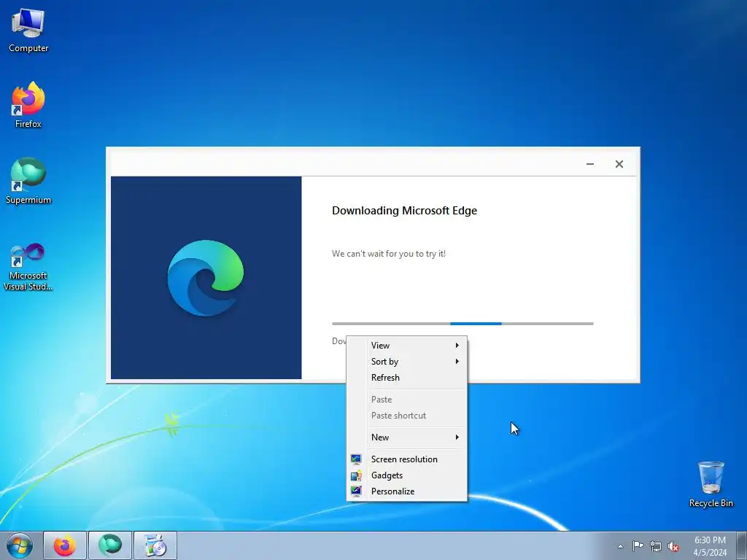This screenshot has width=747, height=560.
Task: Click the Downloading Microsoft Edge heading
Action: pos(404,211)
